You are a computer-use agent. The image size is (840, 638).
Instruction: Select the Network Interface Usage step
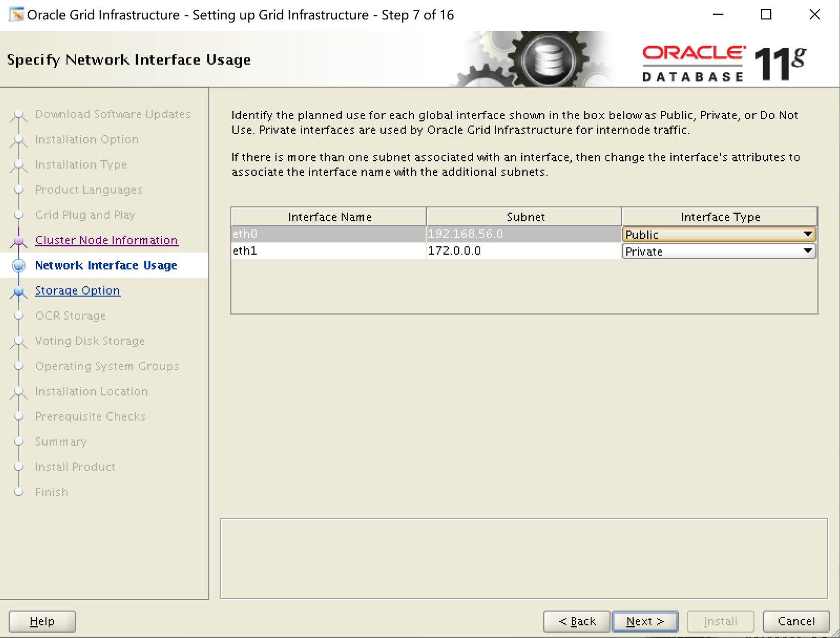point(106,265)
